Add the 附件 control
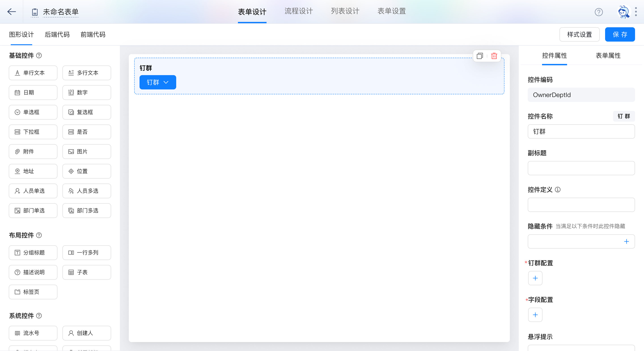Viewport: 644px width, 351px height. (x=33, y=152)
